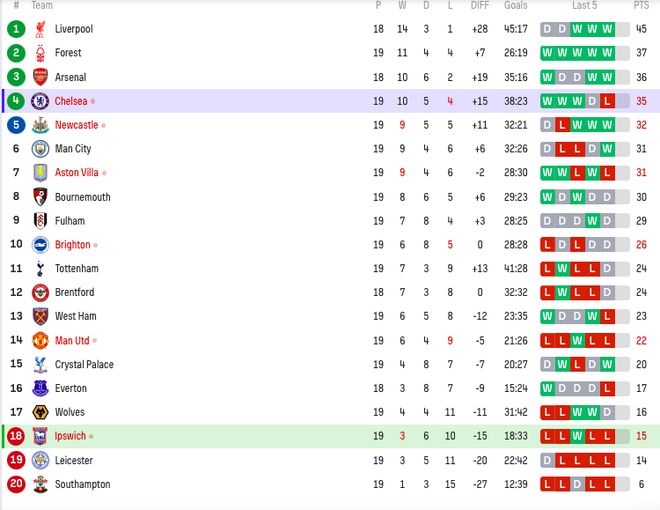Click the Liverpool club crest
660x510 pixels.
[40, 29]
